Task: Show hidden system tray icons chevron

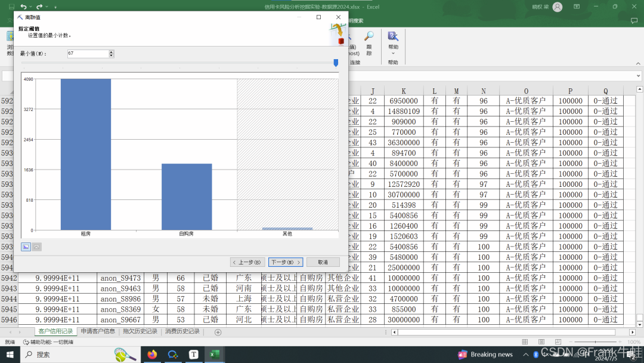Action: click(x=526, y=355)
